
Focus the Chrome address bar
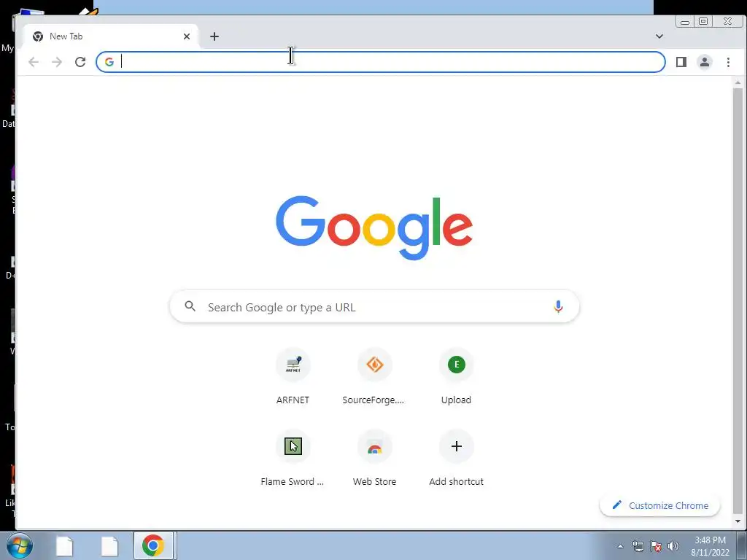tap(380, 62)
